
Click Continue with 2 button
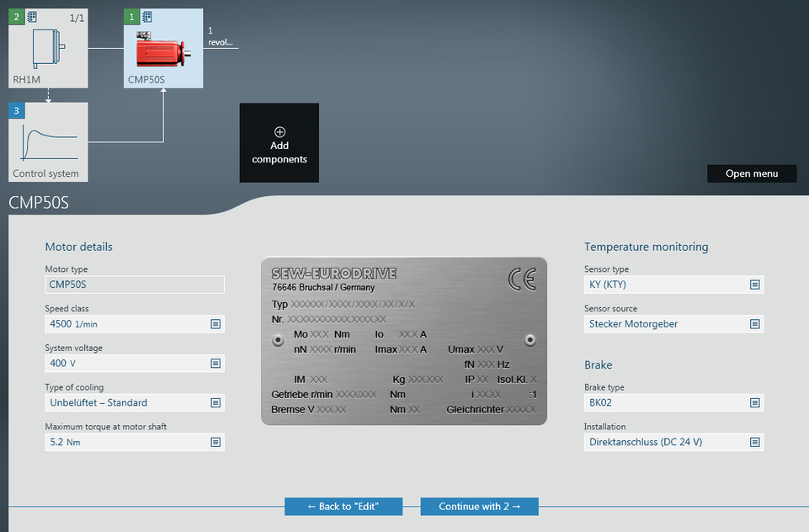(x=479, y=507)
